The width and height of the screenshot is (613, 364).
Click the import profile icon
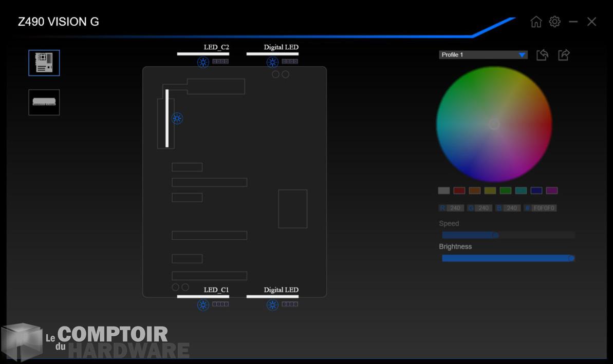[542, 55]
